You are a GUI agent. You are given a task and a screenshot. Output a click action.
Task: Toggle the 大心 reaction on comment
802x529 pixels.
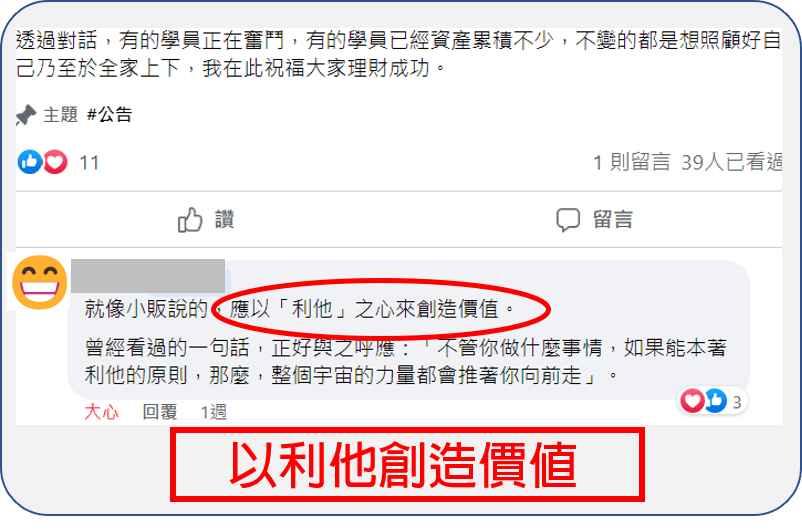[x=101, y=412]
